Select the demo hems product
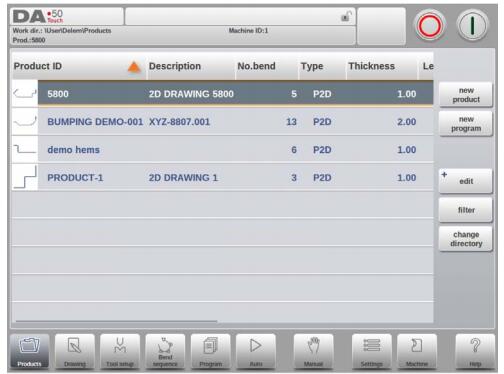504x374 pixels. [223, 150]
